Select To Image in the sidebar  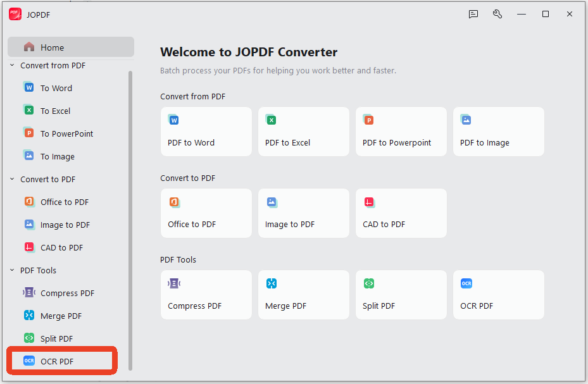(x=58, y=157)
